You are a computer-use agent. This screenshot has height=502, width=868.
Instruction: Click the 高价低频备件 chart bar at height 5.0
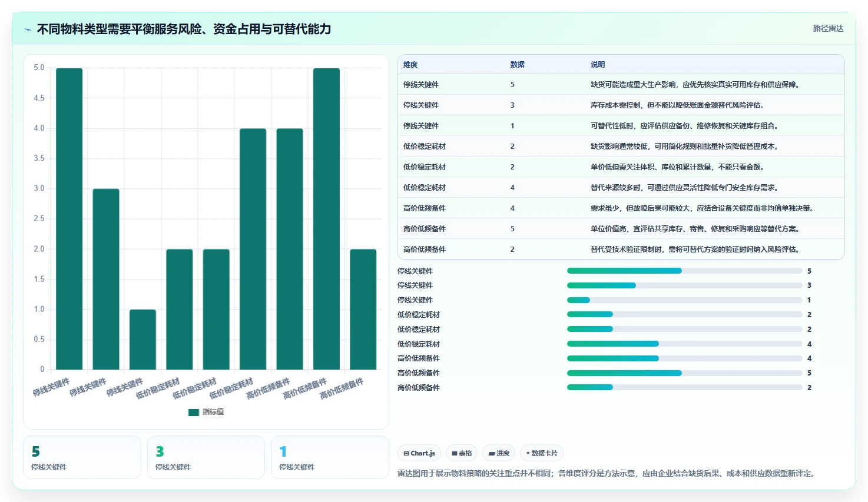tap(326, 219)
